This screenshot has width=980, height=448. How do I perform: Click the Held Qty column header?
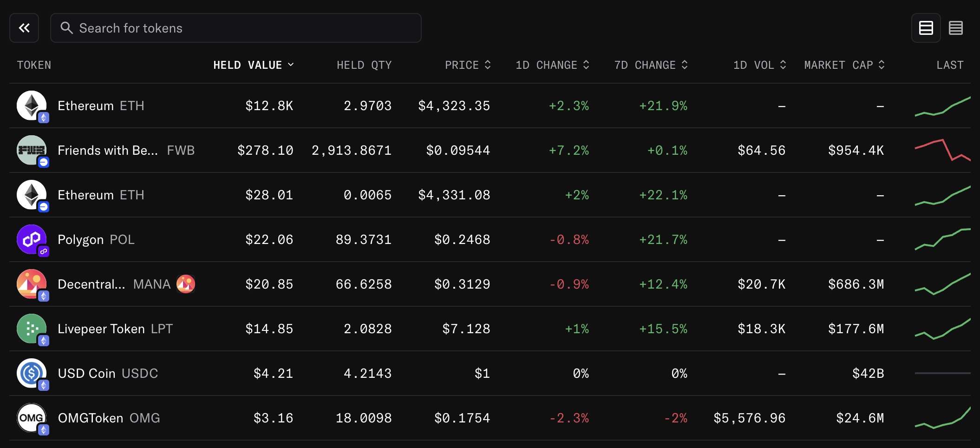(x=364, y=65)
